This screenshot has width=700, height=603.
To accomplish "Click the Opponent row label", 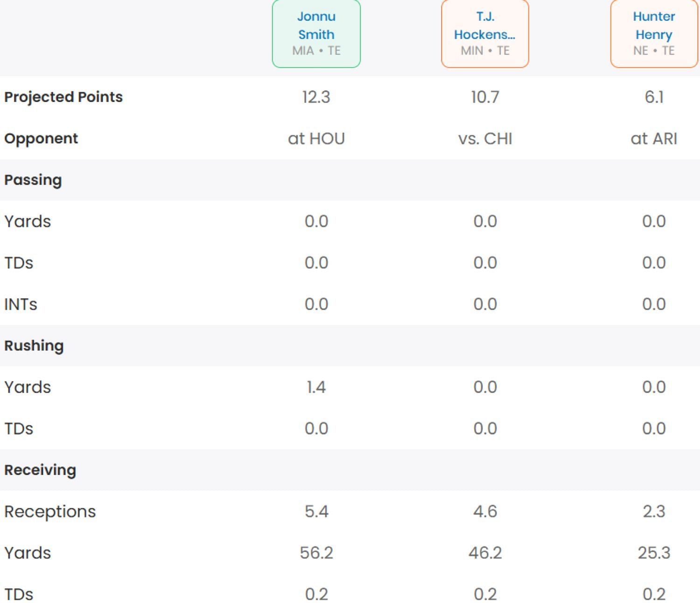I will click(41, 139).
